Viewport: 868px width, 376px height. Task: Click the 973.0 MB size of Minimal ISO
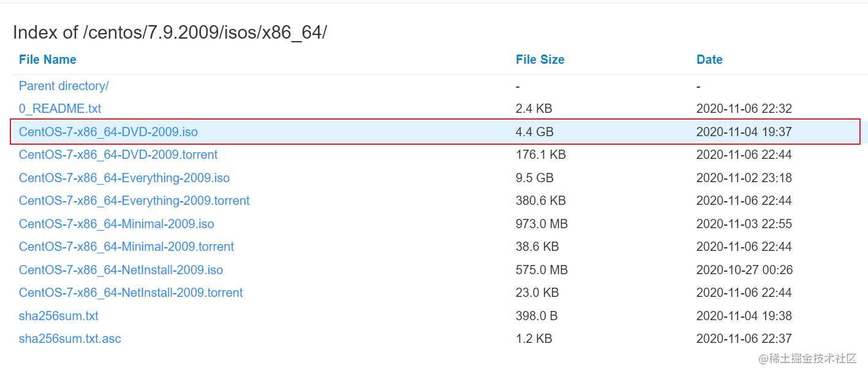[542, 224]
